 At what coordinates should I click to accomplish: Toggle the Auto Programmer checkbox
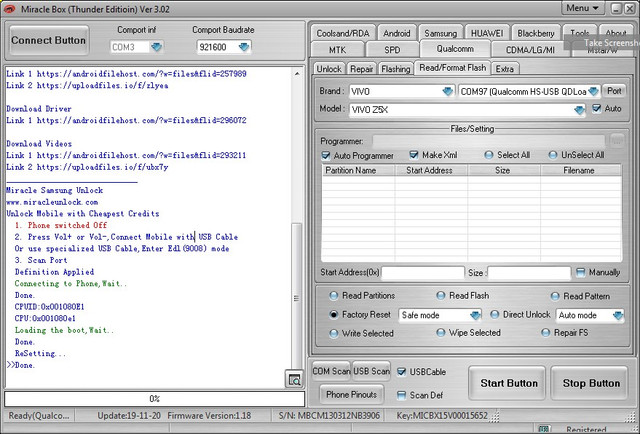pyautogui.click(x=326, y=156)
